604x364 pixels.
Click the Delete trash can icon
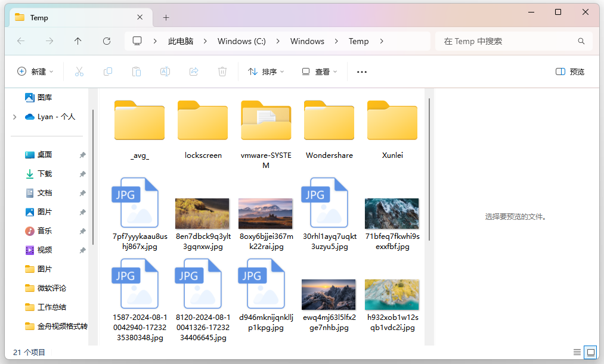[x=222, y=71]
